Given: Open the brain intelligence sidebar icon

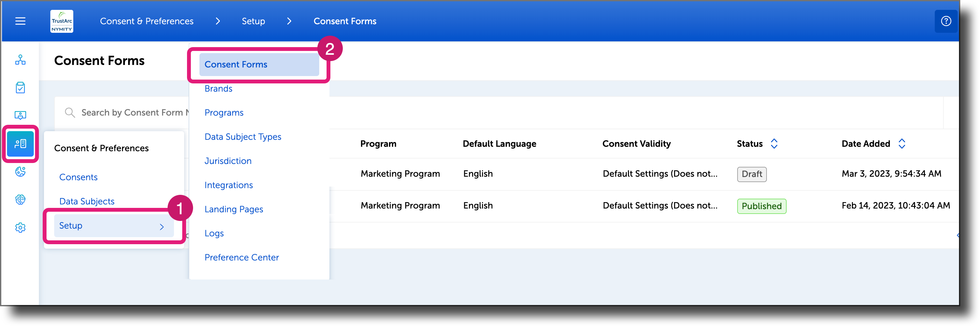Looking at the screenshot, I should [x=20, y=200].
